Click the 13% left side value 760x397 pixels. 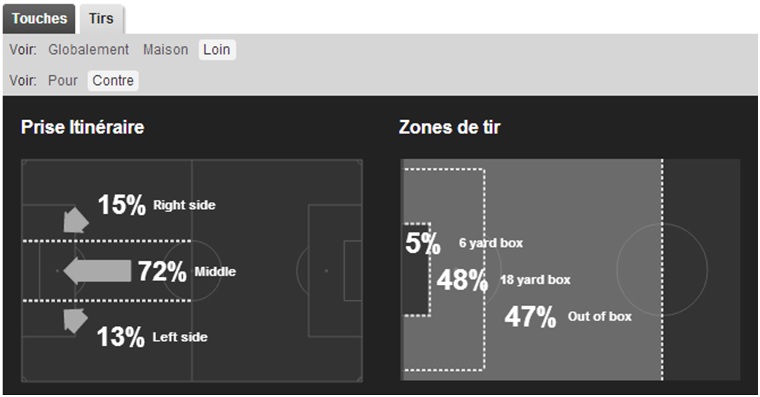121,337
